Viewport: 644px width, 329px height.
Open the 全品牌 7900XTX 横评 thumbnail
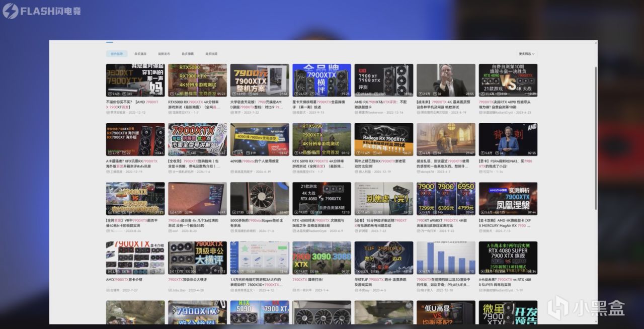tap(321, 80)
